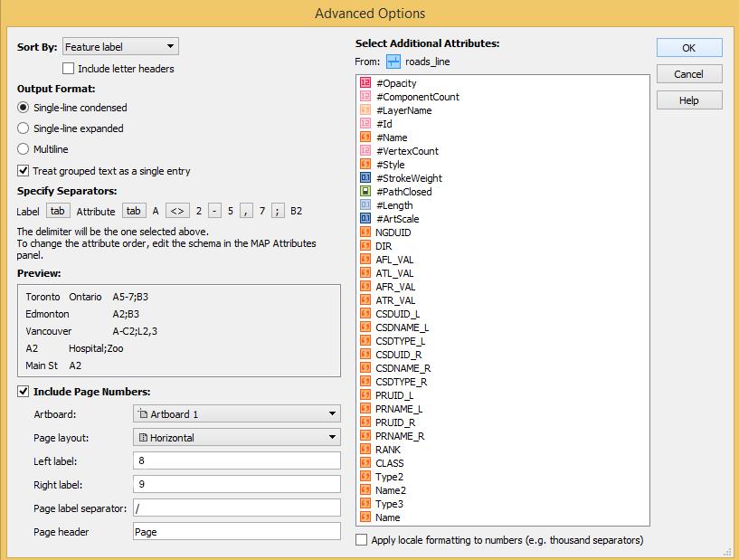The height and width of the screenshot is (560, 739).
Task: Click the CLASS string attribute icon
Action: (x=365, y=463)
